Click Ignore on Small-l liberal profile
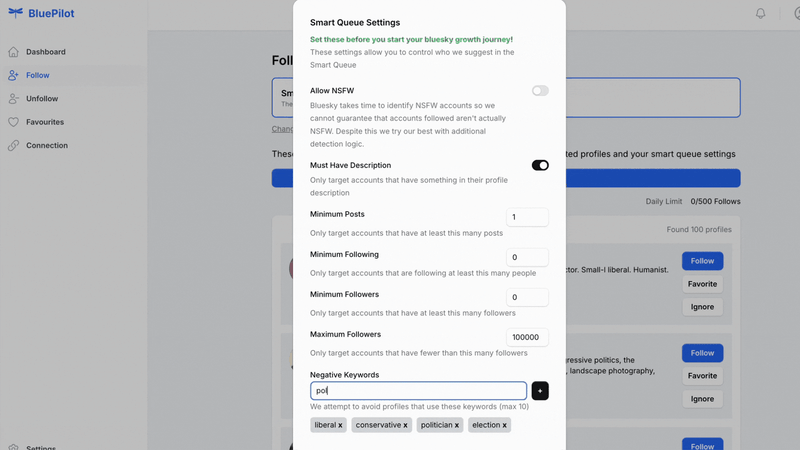The width and height of the screenshot is (800, 450). [x=702, y=307]
